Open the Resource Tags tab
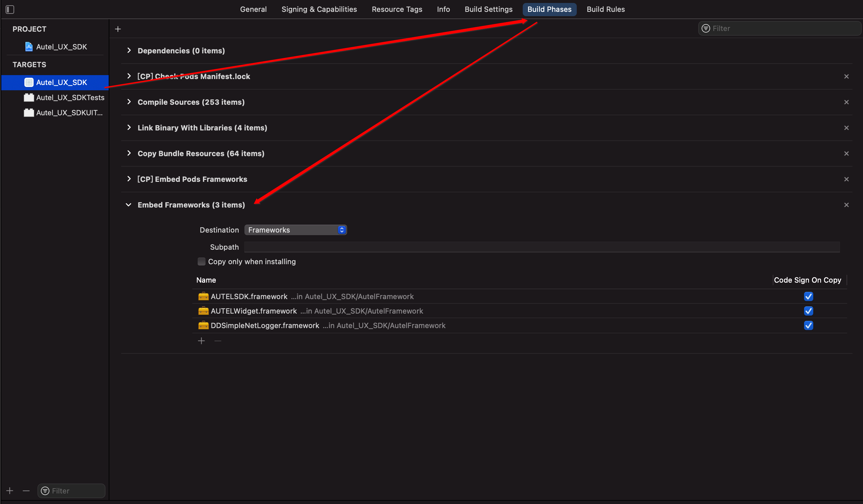The height and width of the screenshot is (504, 863). click(x=397, y=9)
